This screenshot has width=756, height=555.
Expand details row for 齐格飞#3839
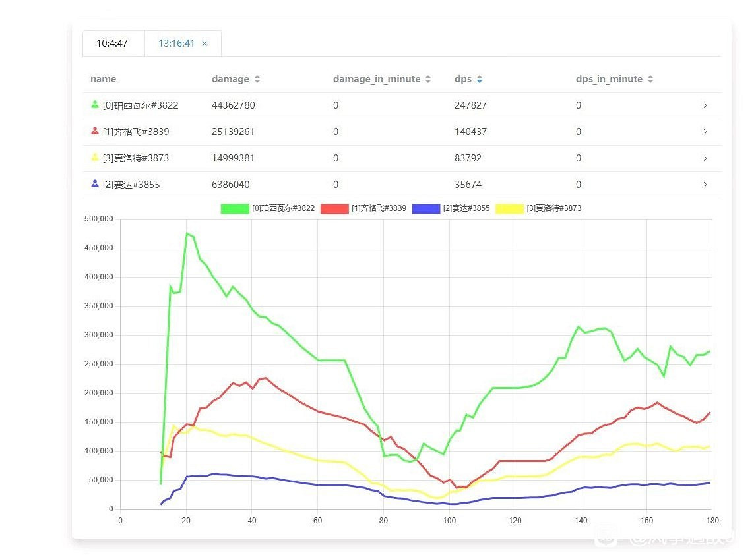[705, 132]
